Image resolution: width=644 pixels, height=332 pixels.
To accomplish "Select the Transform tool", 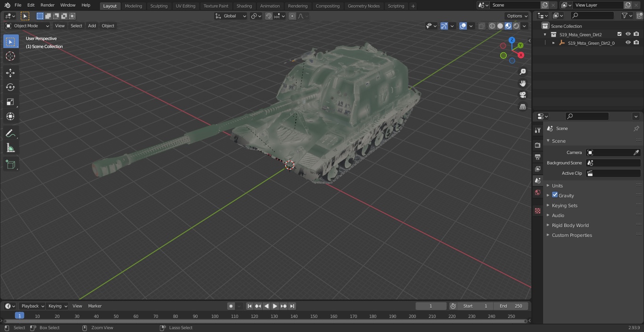I will pyautogui.click(x=10, y=116).
